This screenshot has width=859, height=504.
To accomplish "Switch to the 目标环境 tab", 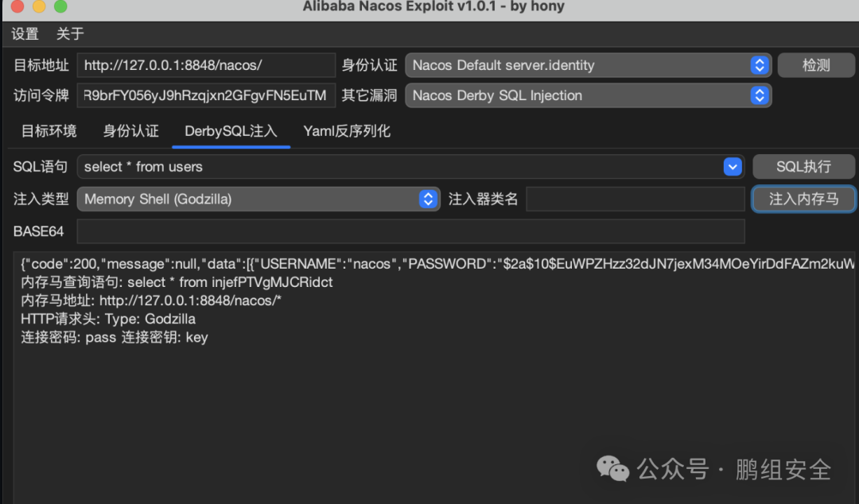I will coord(49,131).
